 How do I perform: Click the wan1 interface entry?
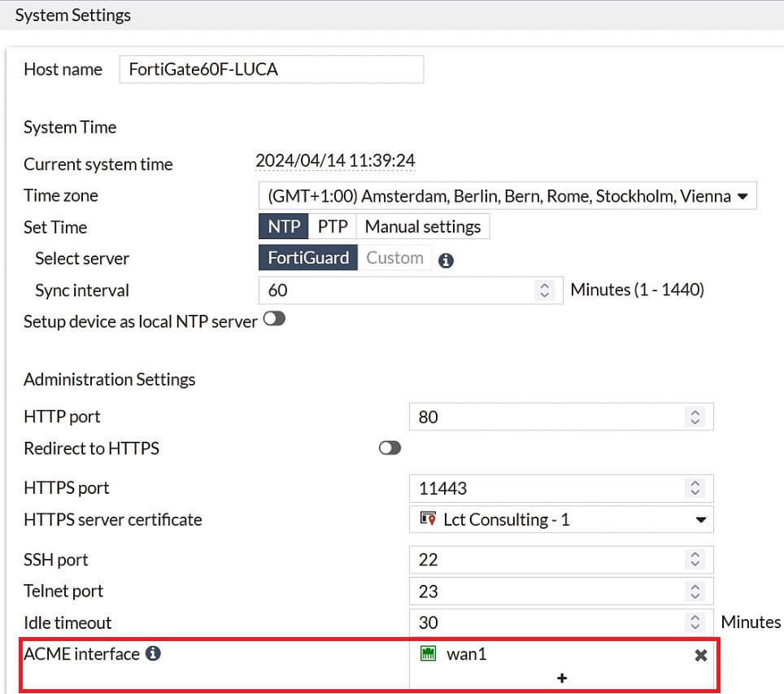pyautogui.click(x=561, y=654)
